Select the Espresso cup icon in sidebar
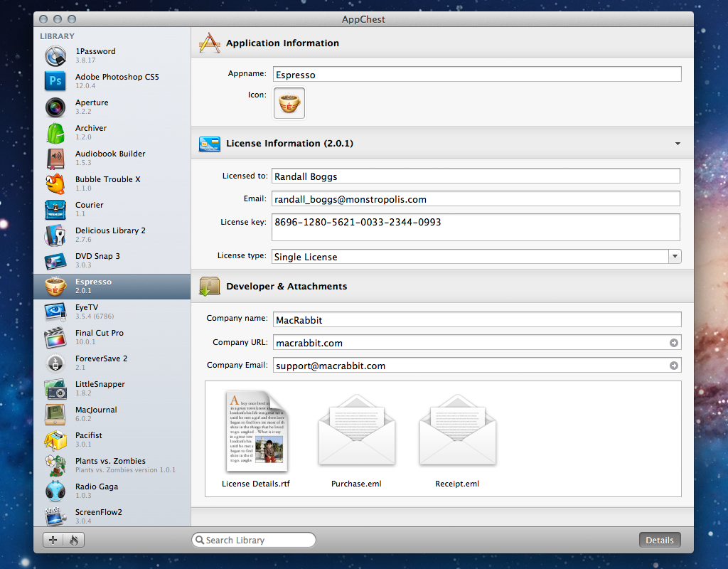This screenshot has height=569, width=728. 55,286
